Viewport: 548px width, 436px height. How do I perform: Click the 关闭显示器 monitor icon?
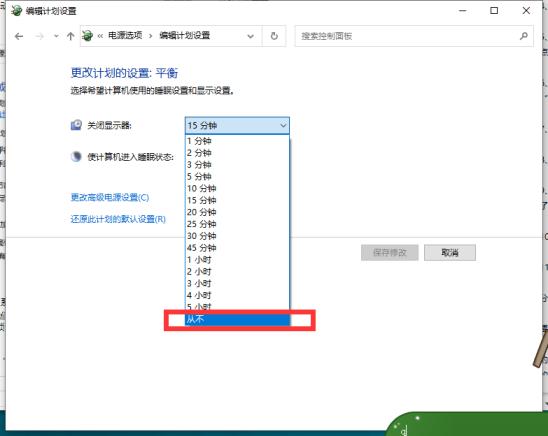[x=76, y=125]
